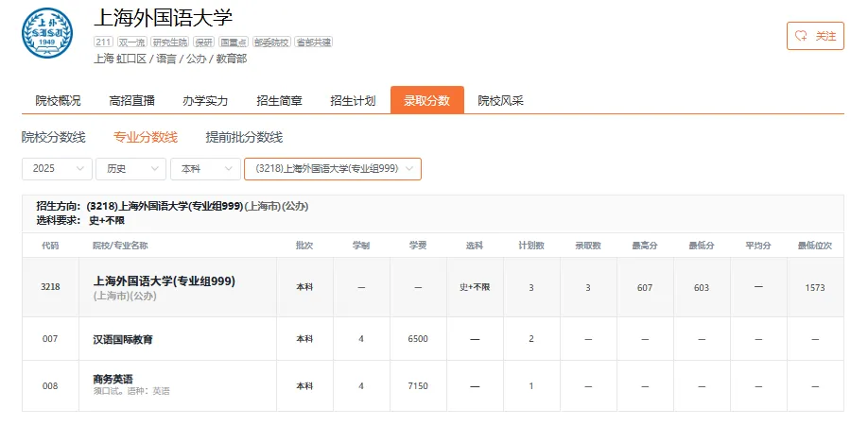Image resolution: width=868 pixels, height=425 pixels.
Task: Click the 平均分 column header
Action: coord(758,246)
